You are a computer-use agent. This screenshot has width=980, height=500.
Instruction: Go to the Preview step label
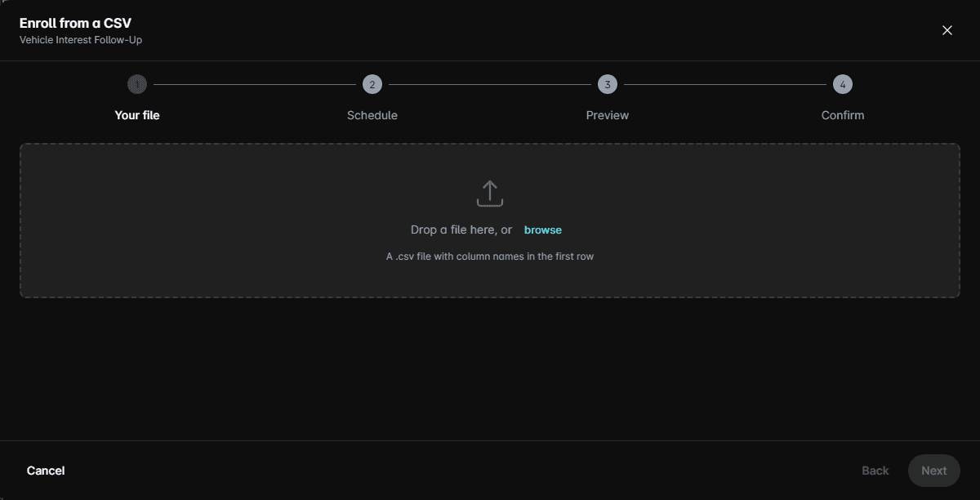pos(608,115)
